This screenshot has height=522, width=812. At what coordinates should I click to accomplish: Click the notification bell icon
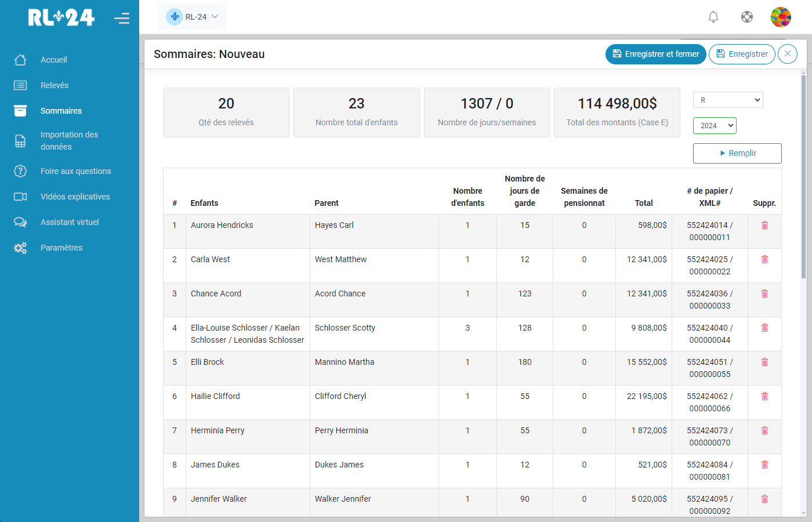(x=713, y=17)
